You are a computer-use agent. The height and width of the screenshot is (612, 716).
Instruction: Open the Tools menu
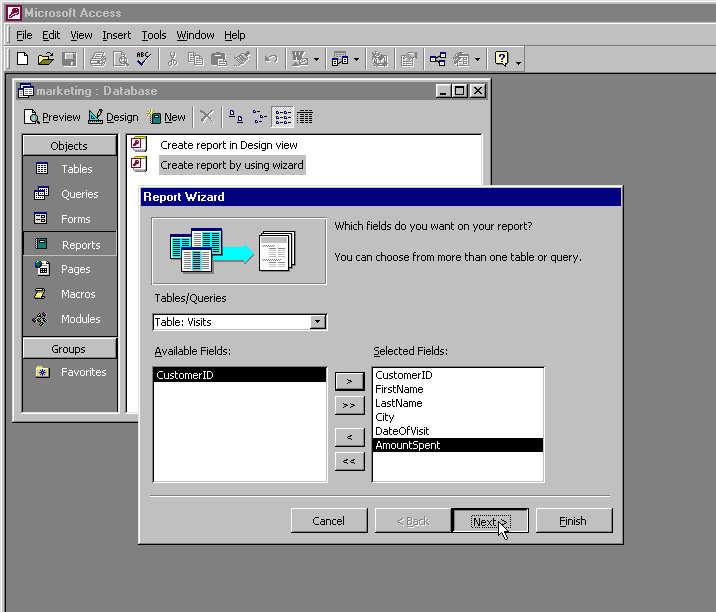click(x=153, y=35)
